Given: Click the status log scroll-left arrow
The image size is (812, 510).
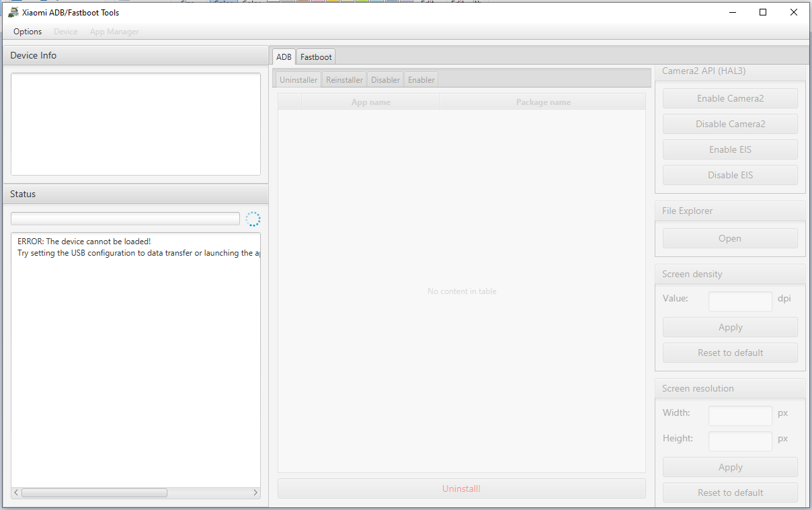Looking at the screenshot, I should (16, 493).
